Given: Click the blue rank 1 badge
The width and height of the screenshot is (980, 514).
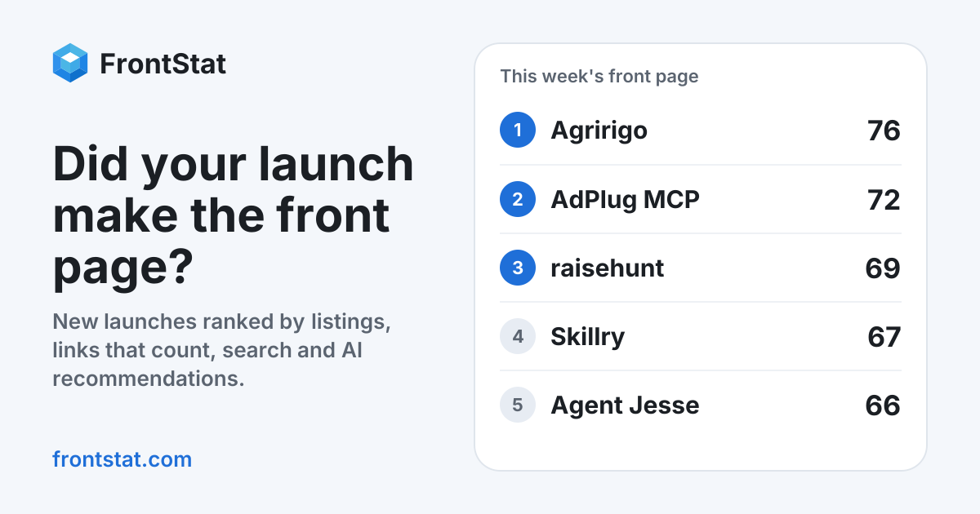Looking at the screenshot, I should [518, 130].
